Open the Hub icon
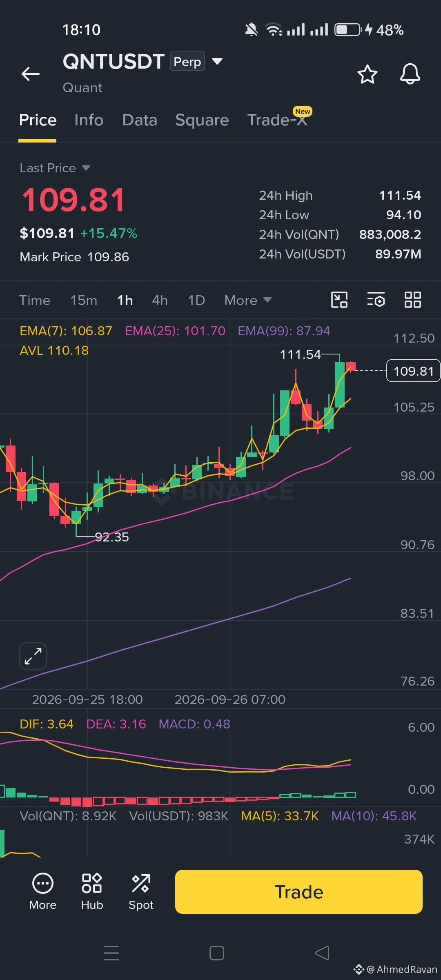 click(x=92, y=892)
